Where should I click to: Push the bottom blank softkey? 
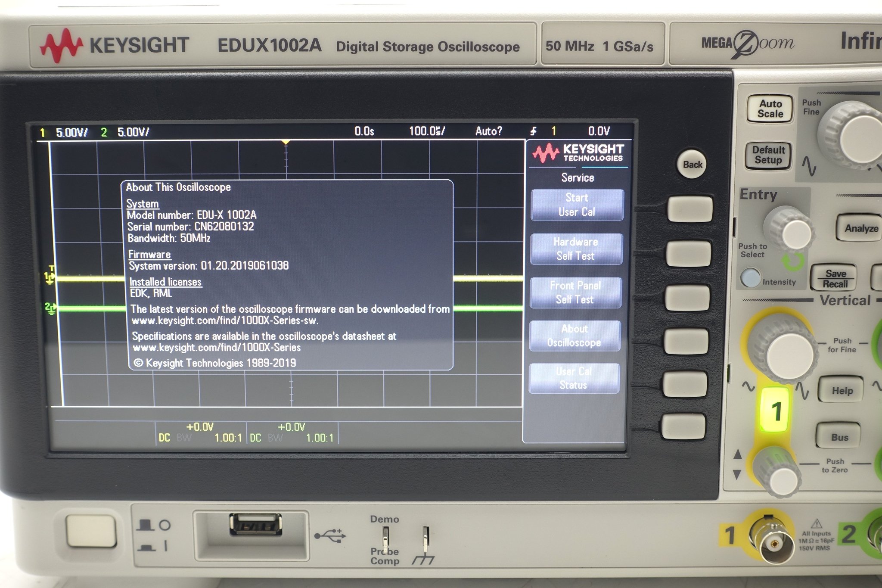click(683, 426)
